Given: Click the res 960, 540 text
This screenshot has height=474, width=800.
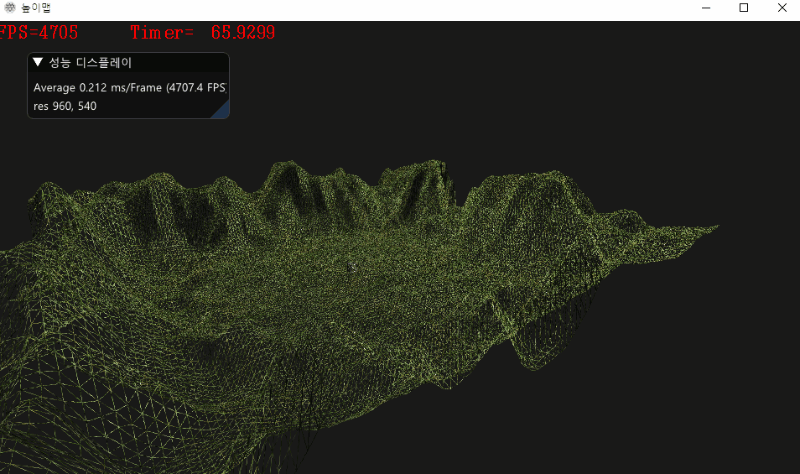Looking at the screenshot, I should click(65, 106).
